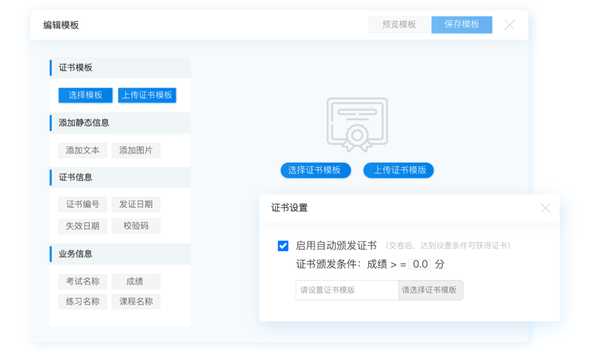Click sidebar 上传证书模板 button
This screenshot has width=592, height=364.
pyautogui.click(x=147, y=95)
